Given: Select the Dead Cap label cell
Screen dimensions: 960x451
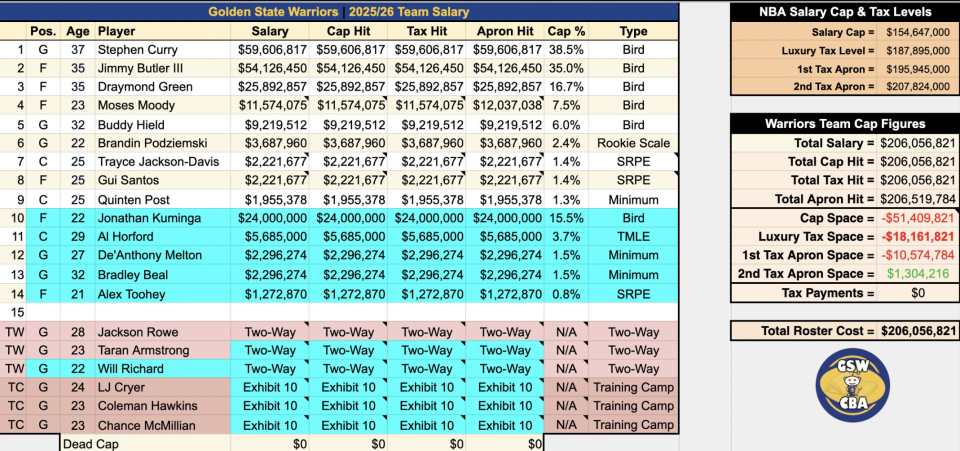Looking at the screenshot, I should (146, 444).
